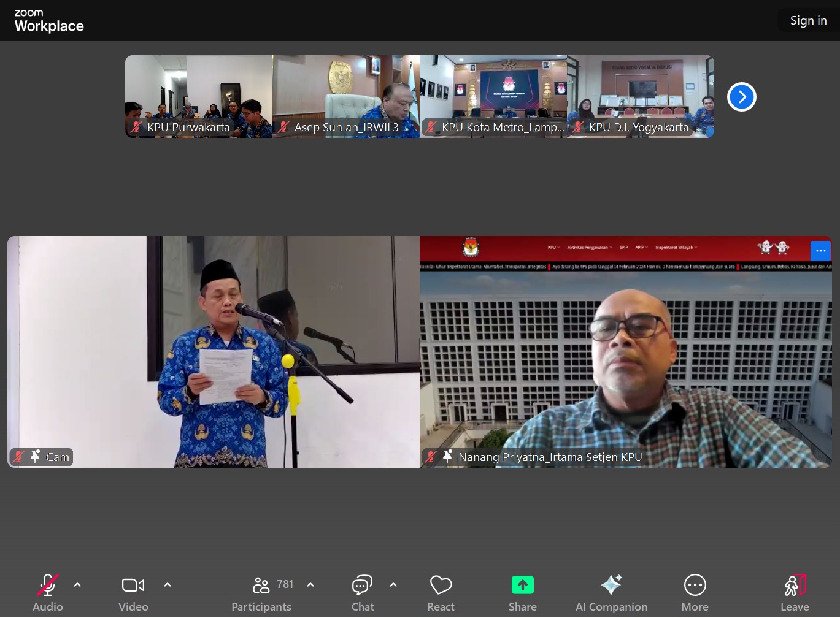840x618 pixels.
Task: Click the Zoom Workplace logo
Action: coord(49,21)
